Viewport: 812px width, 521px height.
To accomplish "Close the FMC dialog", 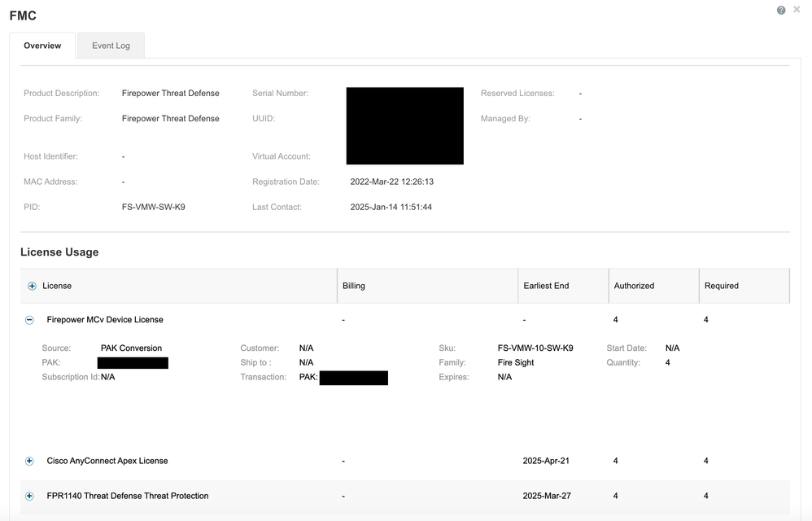I will pos(797,10).
